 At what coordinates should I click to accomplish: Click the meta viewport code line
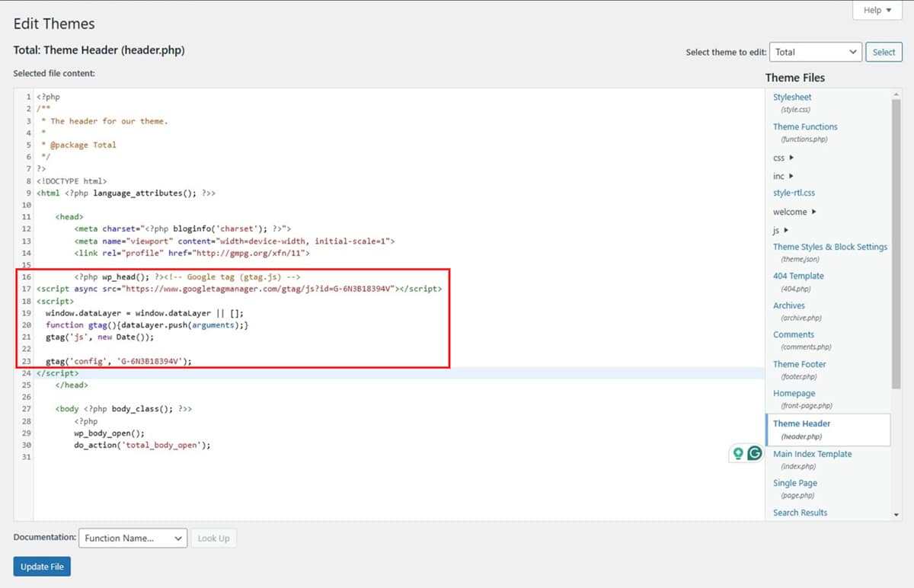point(235,241)
